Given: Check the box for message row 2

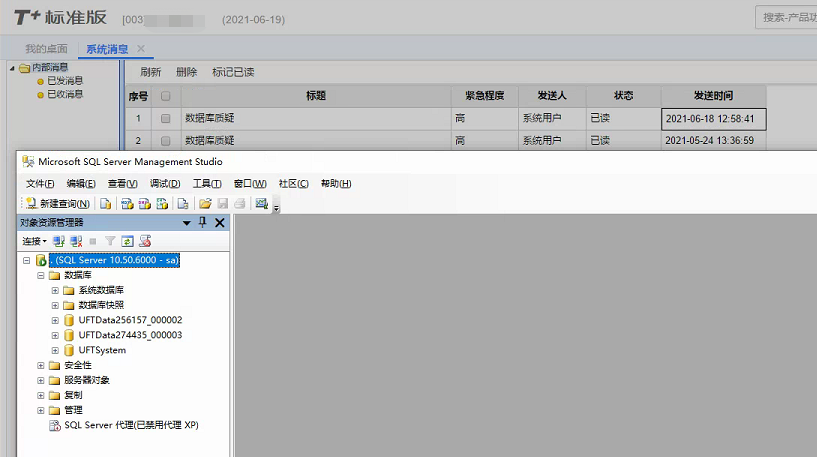Looking at the screenshot, I should (166, 141).
